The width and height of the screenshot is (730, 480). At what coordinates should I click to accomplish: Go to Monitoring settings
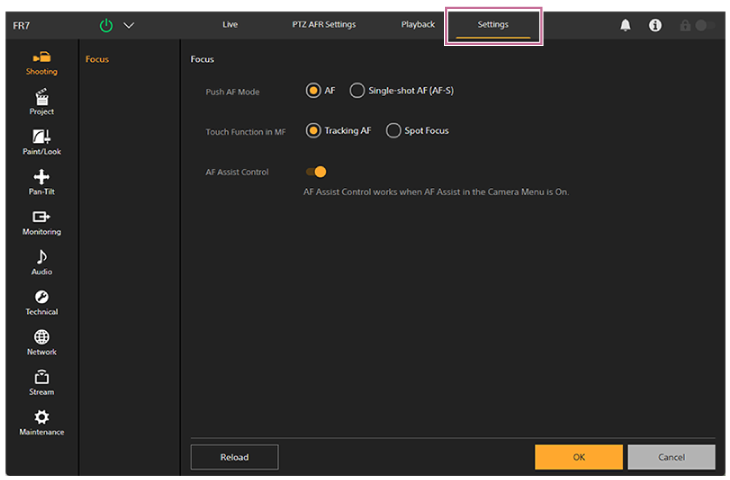pyautogui.click(x=41, y=222)
